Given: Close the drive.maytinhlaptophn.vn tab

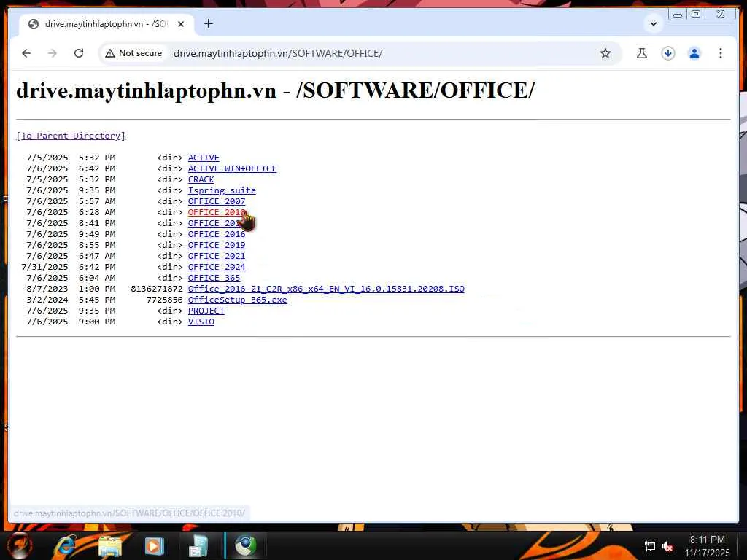Looking at the screenshot, I should (181, 24).
